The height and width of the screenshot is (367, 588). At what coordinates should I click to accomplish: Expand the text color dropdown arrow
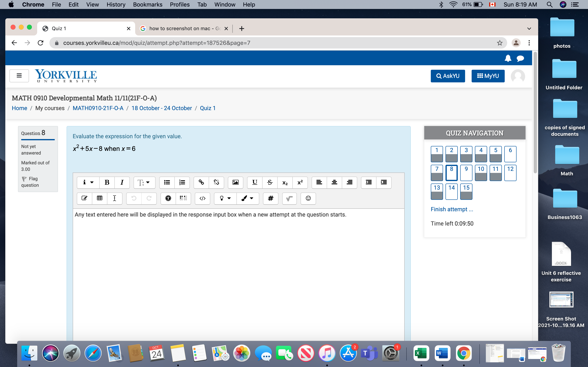click(252, 198)
